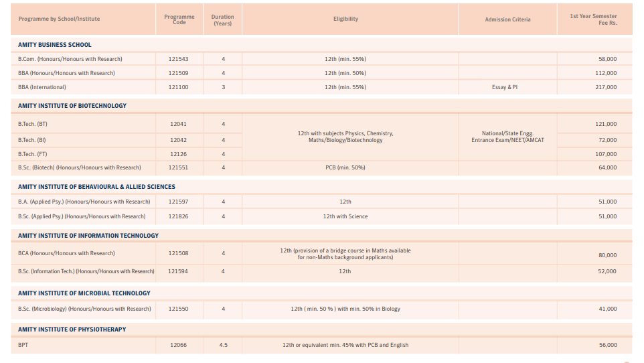Click programme code 12042
Viewport: 644px width, 363px height.
(178, 140)
